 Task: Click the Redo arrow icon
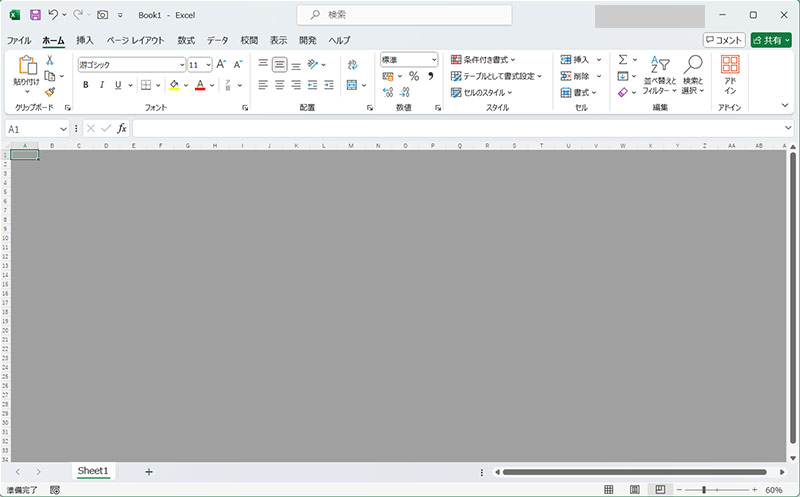click(x=78, y=15)
